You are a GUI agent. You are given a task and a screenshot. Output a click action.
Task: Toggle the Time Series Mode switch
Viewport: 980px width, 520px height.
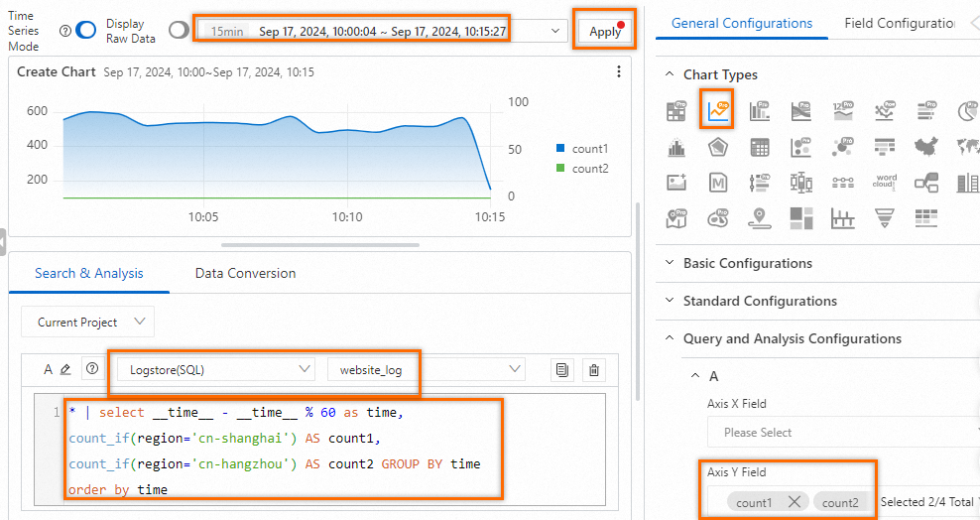point(85,30)
